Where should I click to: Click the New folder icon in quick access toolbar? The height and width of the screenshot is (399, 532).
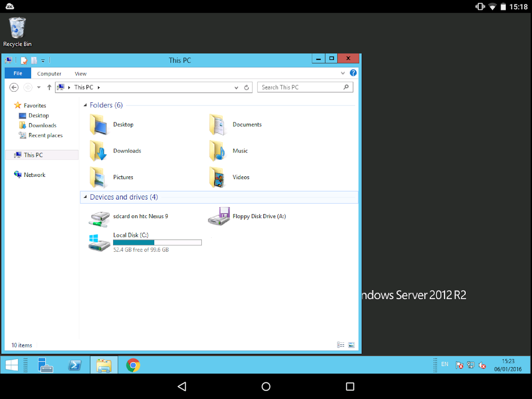tap(34, 60)
